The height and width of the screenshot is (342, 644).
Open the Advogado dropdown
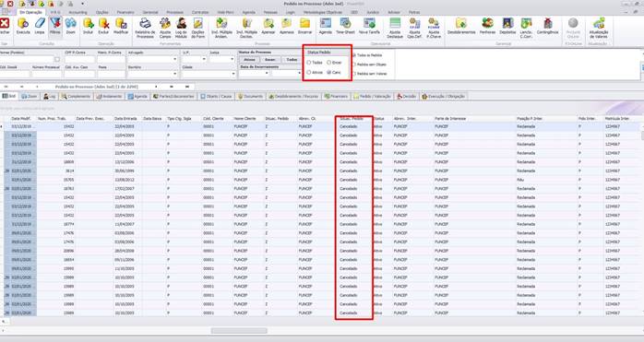pos(175,59)
